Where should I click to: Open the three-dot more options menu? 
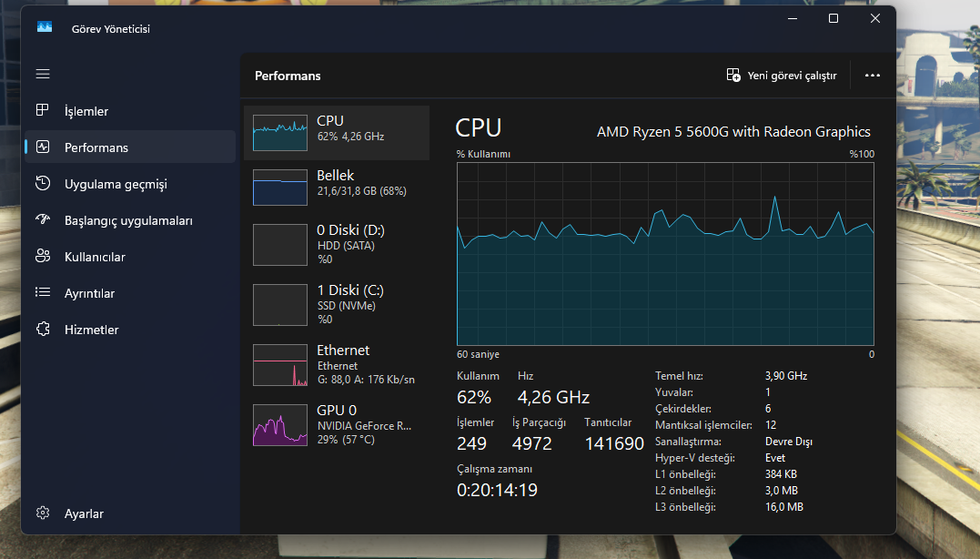point(872,75)
